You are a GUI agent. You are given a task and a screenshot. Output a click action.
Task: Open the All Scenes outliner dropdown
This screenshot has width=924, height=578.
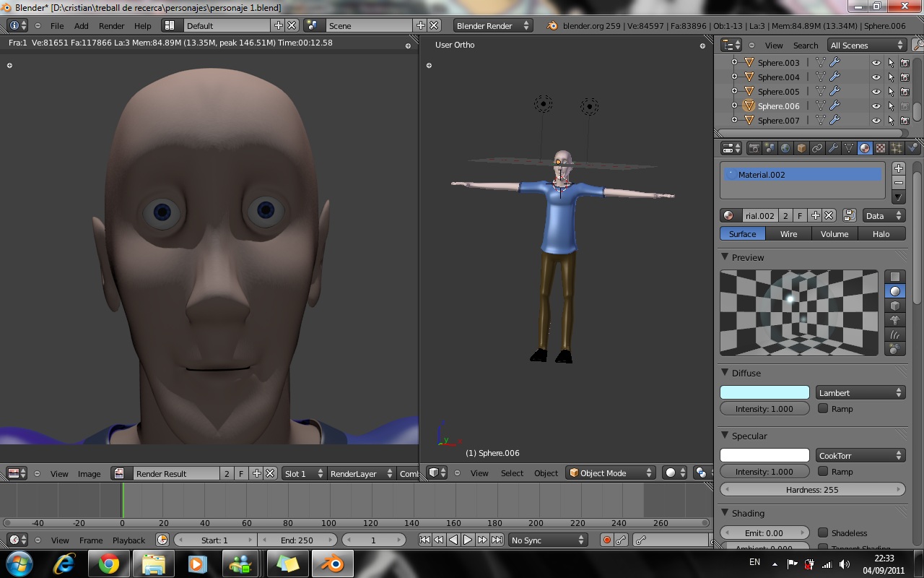point(866,45)
